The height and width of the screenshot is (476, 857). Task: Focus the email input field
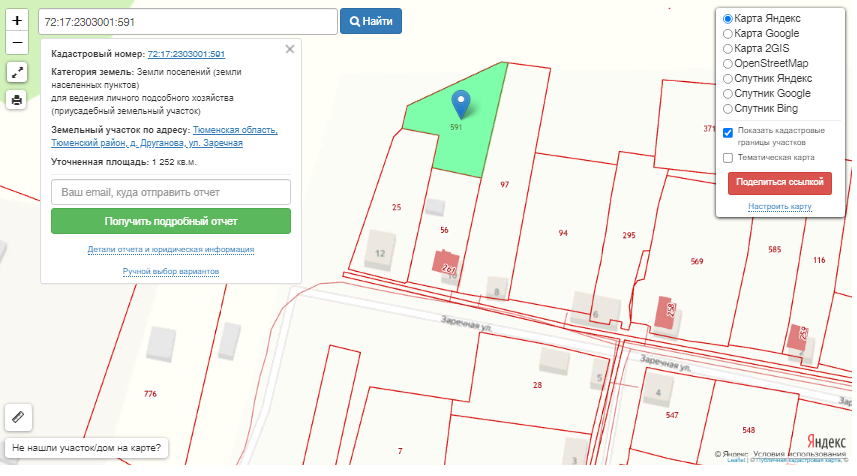[170, 192]
